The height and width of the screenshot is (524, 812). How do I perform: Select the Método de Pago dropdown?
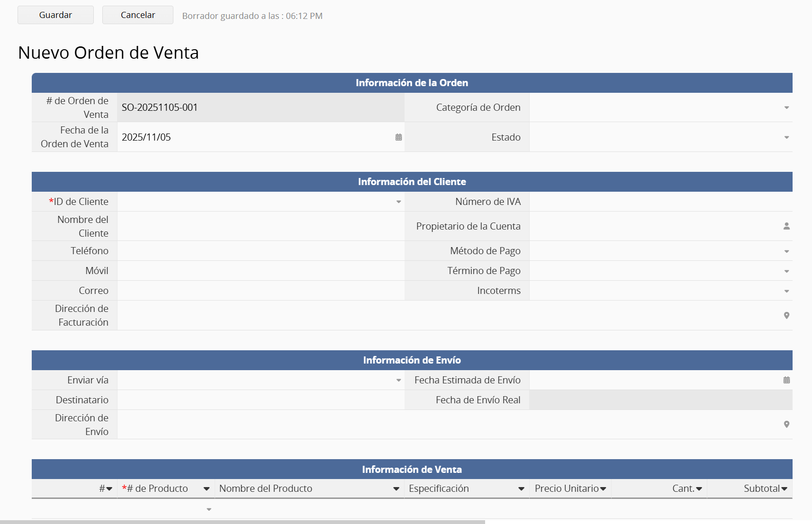click(x=786, y=251)
